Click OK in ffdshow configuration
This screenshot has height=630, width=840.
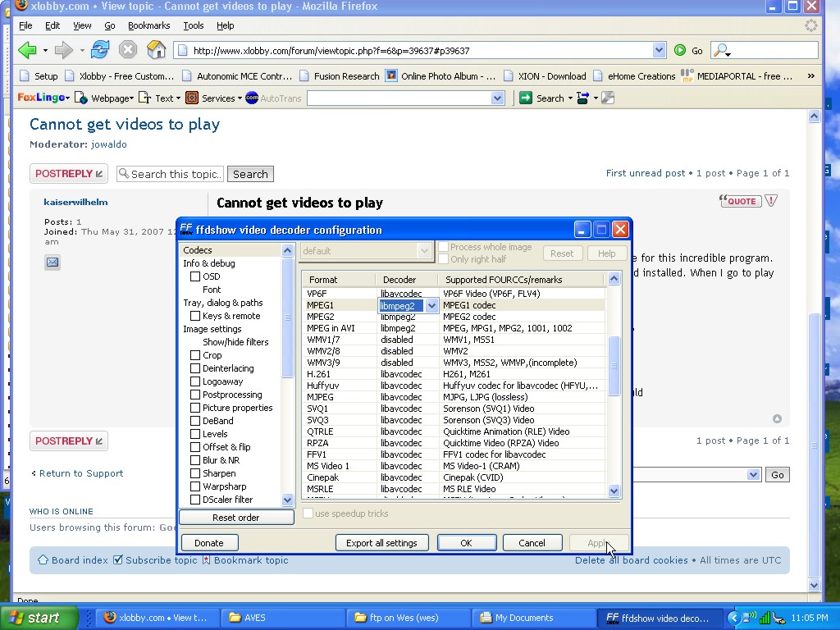click(467, 543)
